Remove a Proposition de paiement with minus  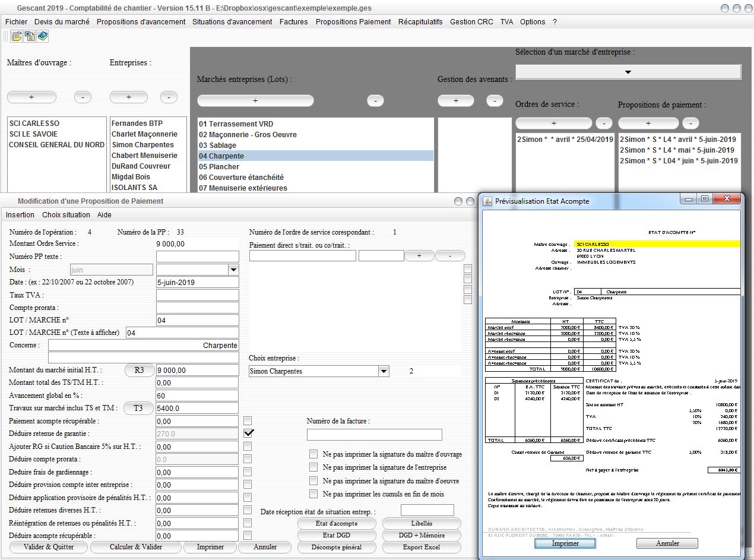pyautogui.click(x=690, y=123)
